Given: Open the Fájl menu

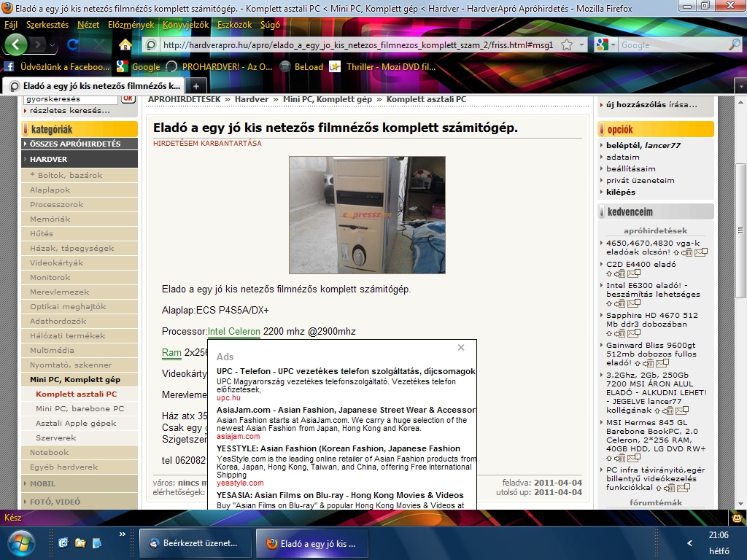Looking at the screenshot, I should 11,25.
